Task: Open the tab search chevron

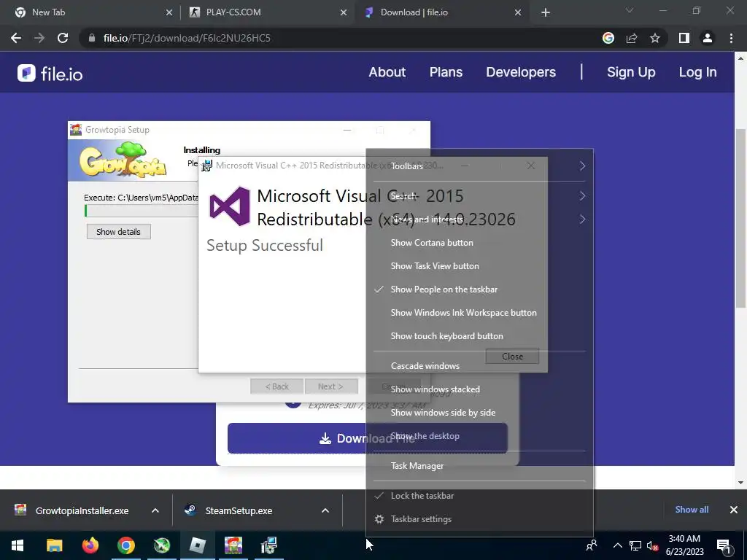Action: [630, 10]
